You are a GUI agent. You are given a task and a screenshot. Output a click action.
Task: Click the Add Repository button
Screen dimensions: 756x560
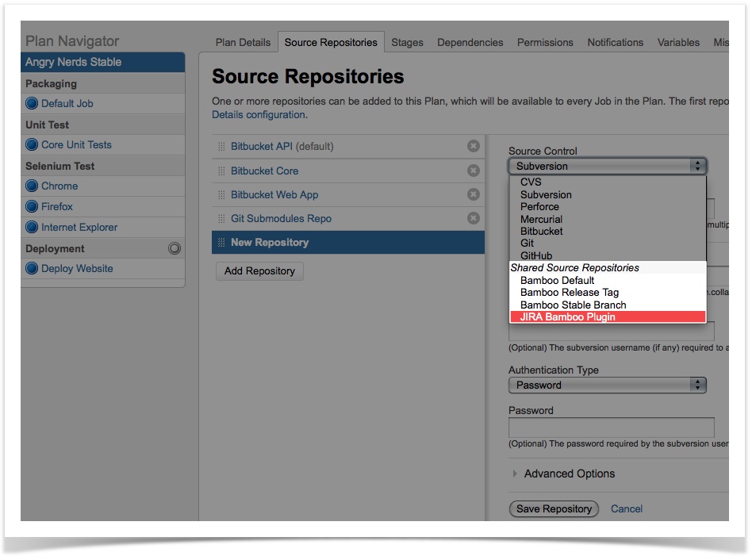[259, 270]
